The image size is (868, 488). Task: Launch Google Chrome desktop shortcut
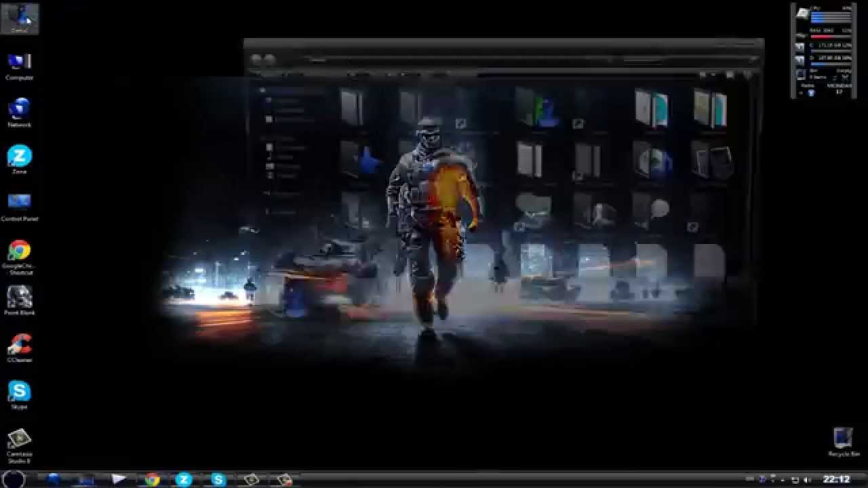coord(19,257)
